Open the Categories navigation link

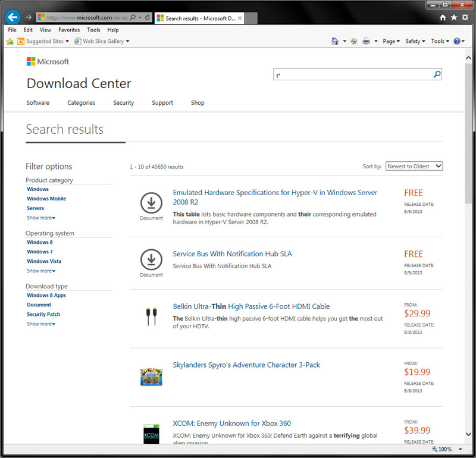[81, 102]
